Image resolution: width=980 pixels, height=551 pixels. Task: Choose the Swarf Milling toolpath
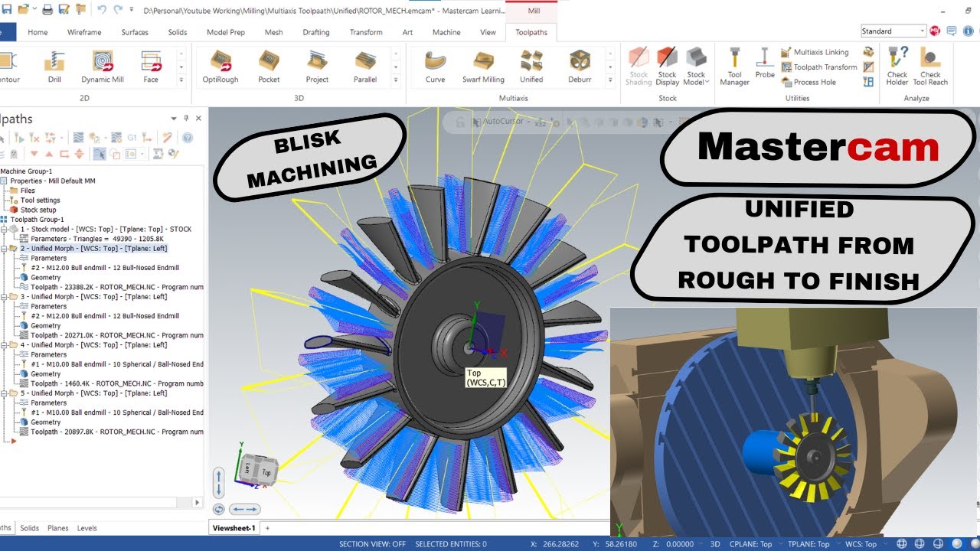(483, 67)
